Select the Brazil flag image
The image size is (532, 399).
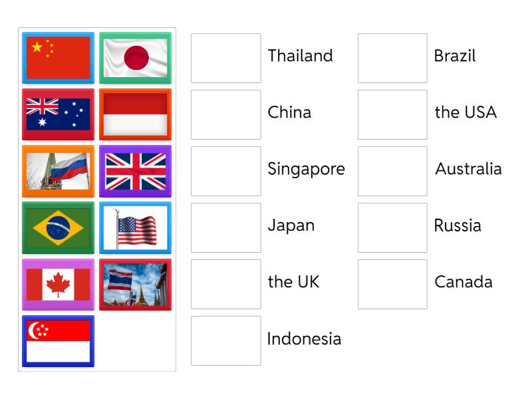[58, 227]
